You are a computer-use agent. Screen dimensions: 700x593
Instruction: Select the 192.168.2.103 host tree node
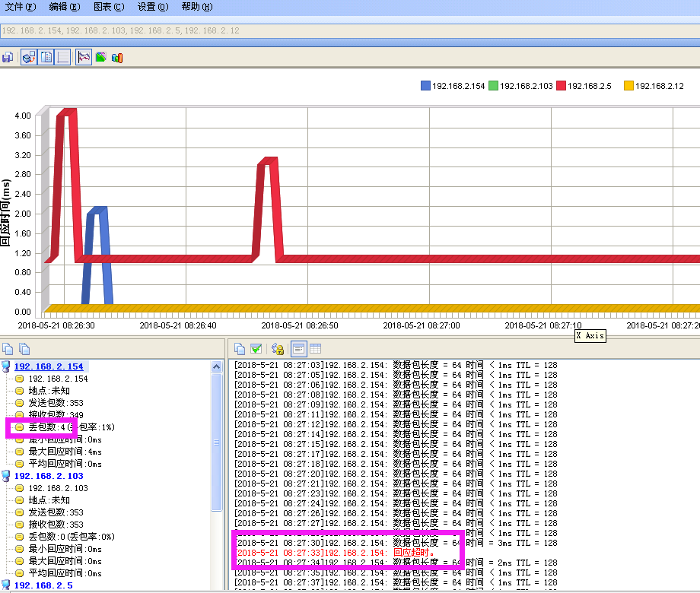[49, 476]
